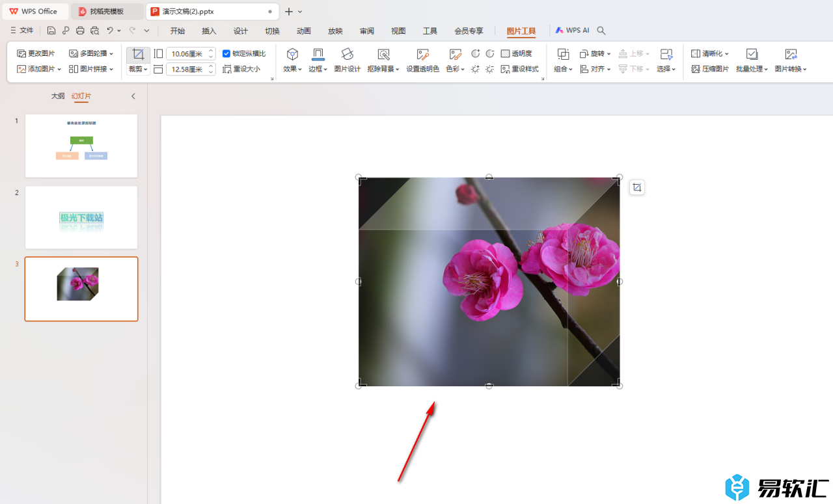Click Reset Style (重设样式) button
833x504 pixels.
click(x=520, y=69)
